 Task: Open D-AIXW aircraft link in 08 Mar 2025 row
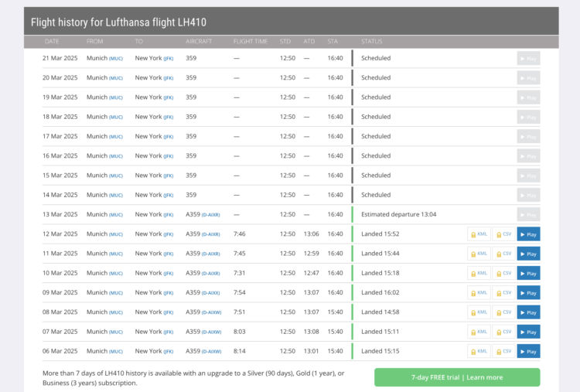pos(212,312)
